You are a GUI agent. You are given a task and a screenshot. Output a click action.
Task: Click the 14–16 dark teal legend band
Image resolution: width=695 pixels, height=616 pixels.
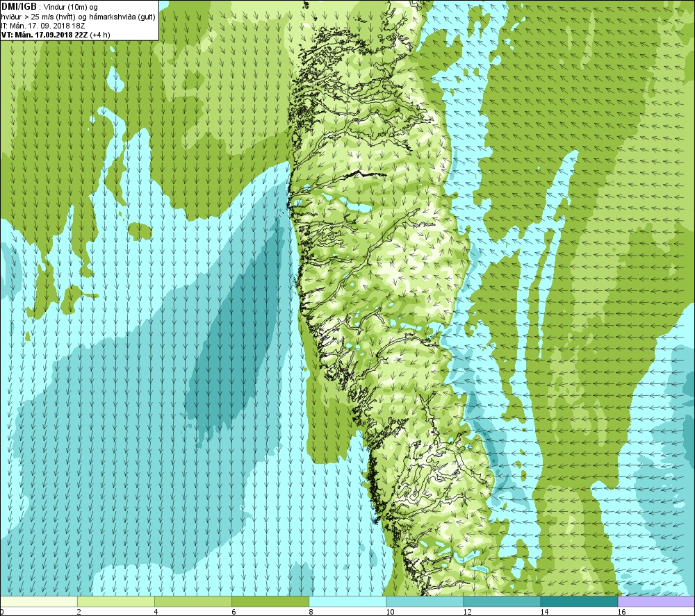tap(579, 601)
